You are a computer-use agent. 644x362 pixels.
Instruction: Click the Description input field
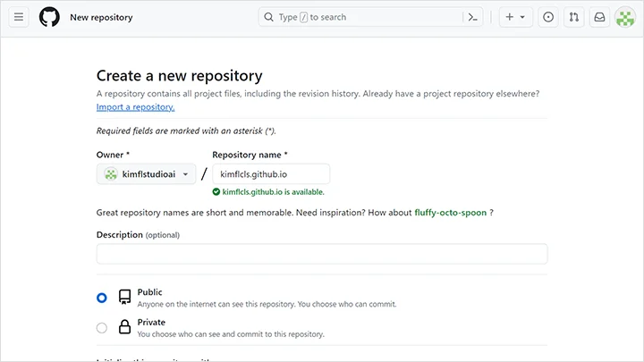(x=322, y=254)
